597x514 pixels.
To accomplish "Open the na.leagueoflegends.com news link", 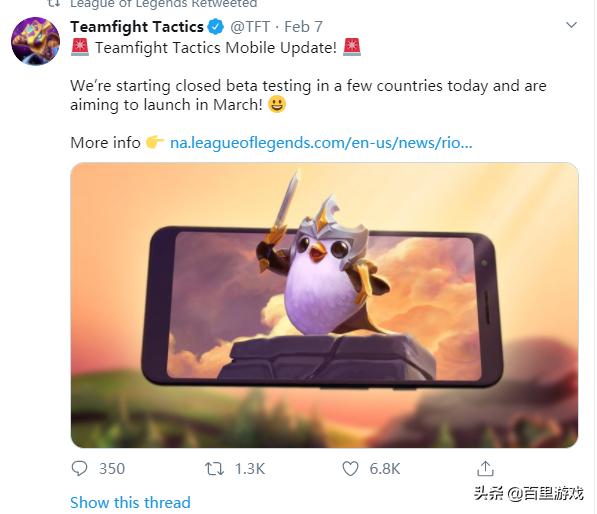I will click(321, 143).
